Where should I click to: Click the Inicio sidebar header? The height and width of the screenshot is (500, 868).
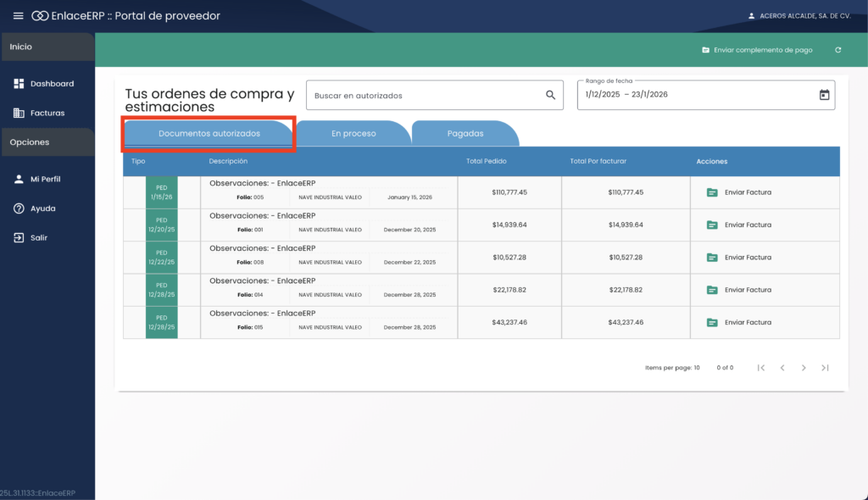point(47,47)
